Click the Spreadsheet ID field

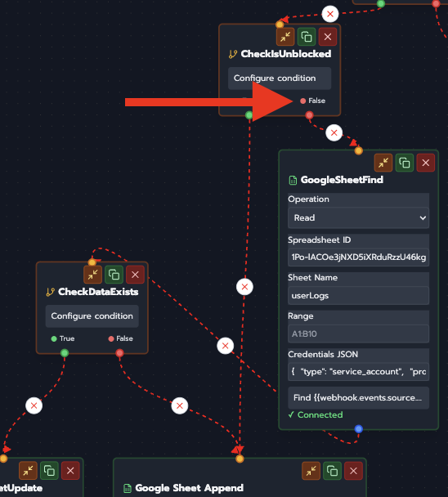point(358,257)
